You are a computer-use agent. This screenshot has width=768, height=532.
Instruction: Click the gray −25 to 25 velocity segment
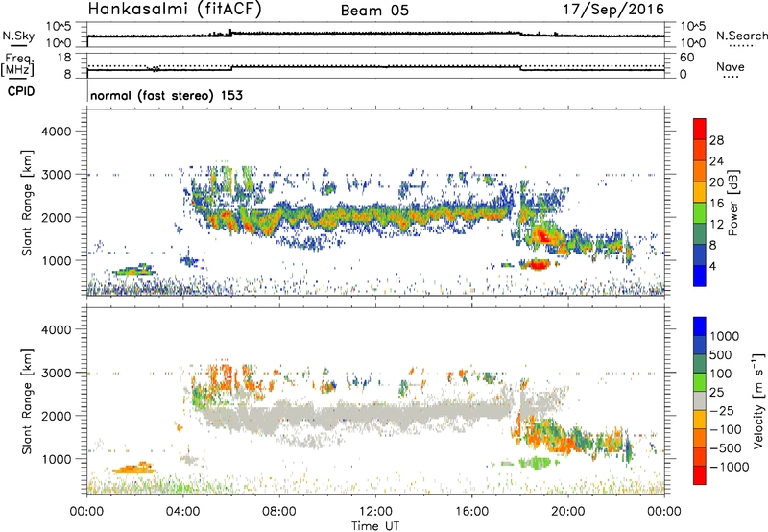coord(700,400)
